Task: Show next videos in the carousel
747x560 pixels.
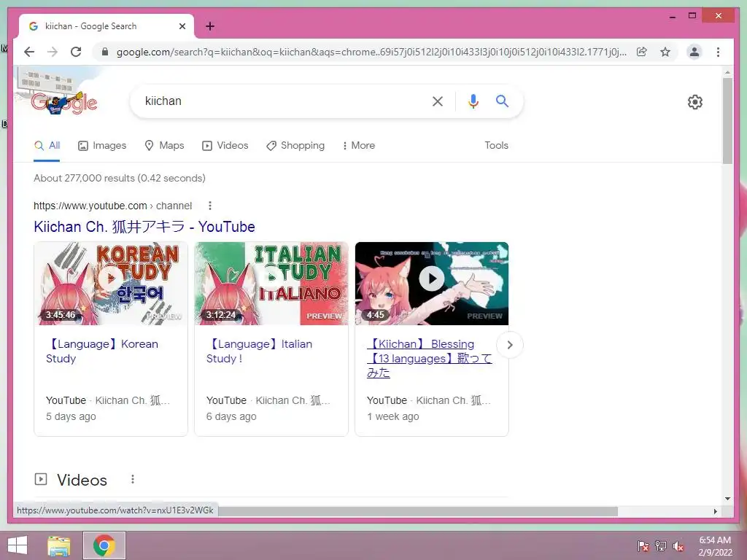Action: pos(510,345)
